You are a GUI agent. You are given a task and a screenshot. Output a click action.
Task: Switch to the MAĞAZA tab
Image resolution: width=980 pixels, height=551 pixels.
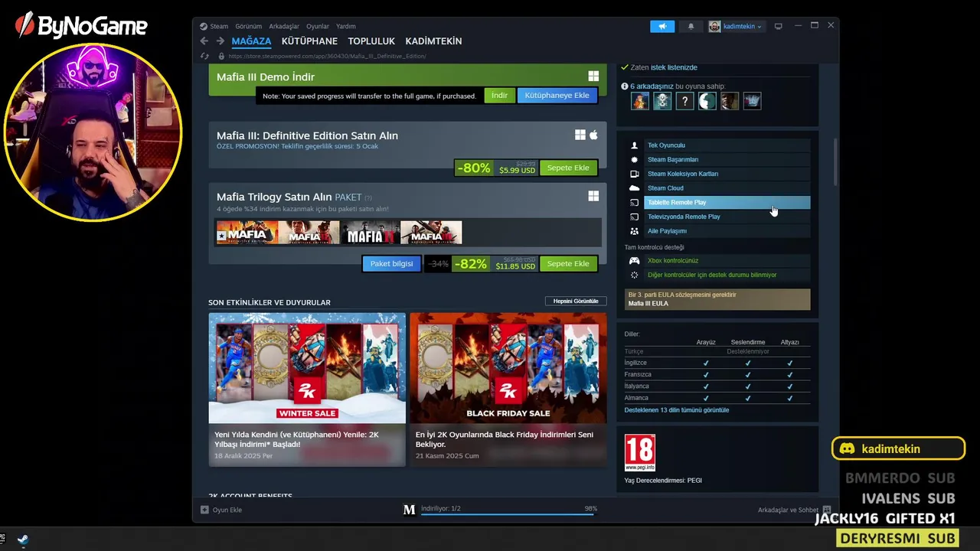(x=251, y=41)
